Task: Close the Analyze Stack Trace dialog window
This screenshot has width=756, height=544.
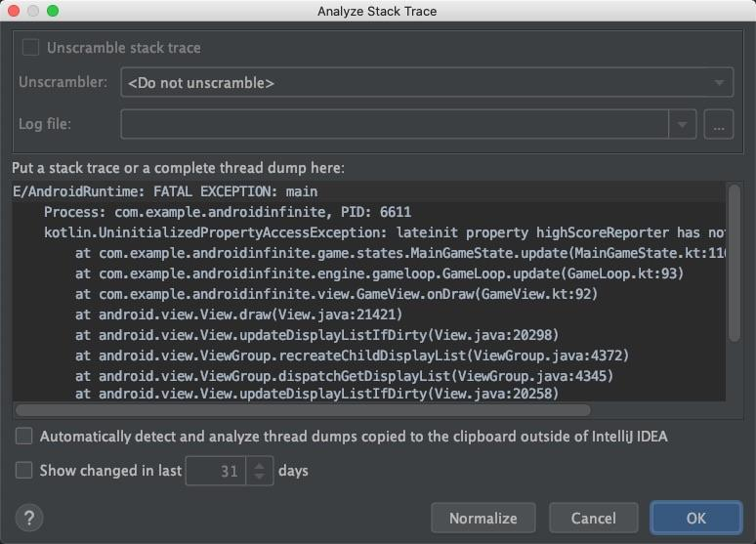Action: point(14,11)
